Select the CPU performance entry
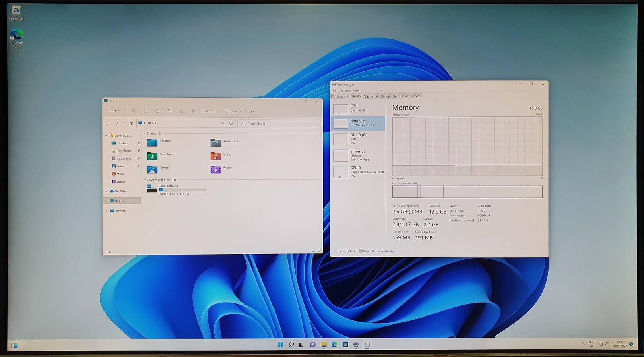 click(358, 108)
